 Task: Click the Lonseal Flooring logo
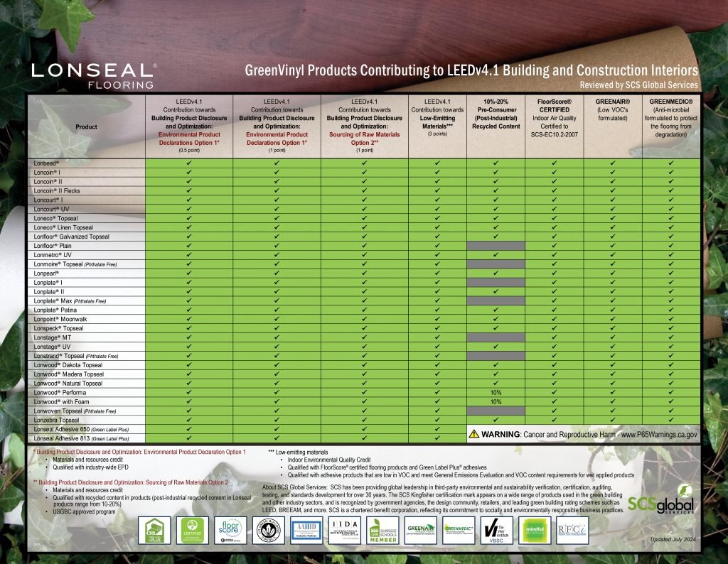tap(95, 76)
